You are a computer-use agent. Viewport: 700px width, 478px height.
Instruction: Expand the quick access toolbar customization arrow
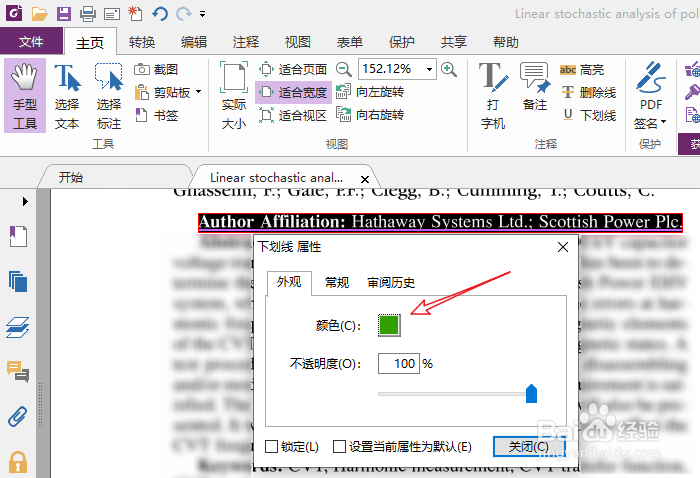[202, 14]
